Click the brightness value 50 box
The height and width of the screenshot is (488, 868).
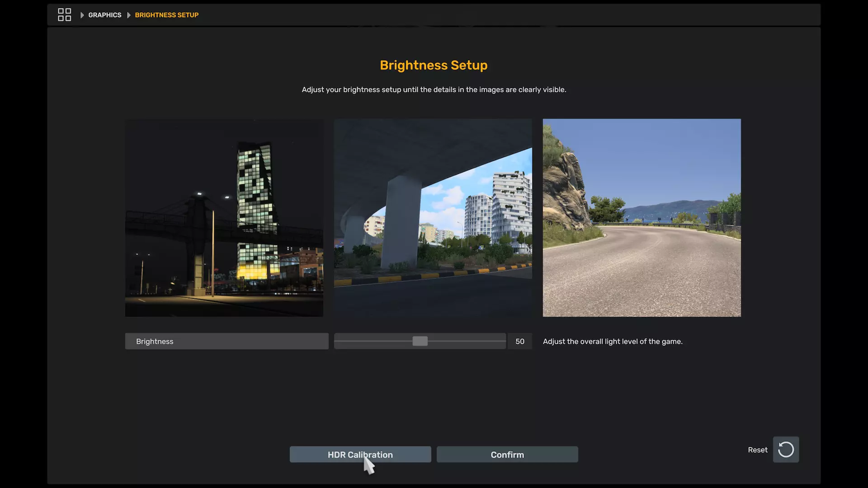(519, 341)
